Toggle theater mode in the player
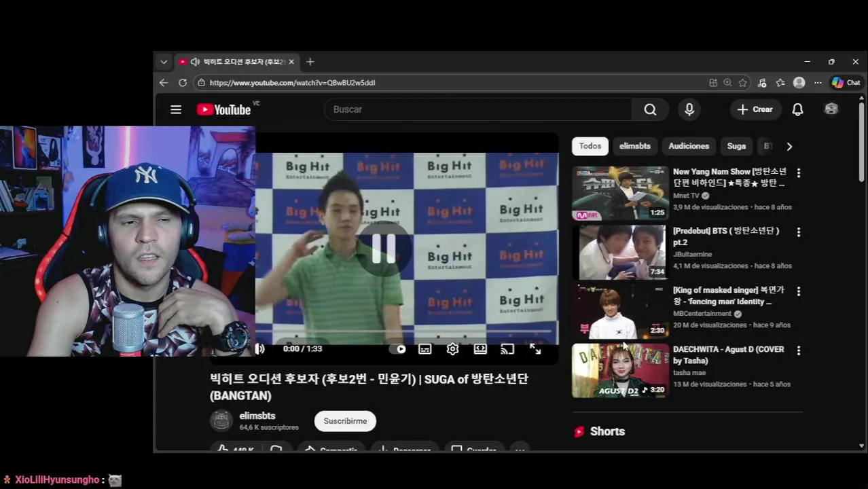The image size is (868, 489). click(x=480, y=349)
